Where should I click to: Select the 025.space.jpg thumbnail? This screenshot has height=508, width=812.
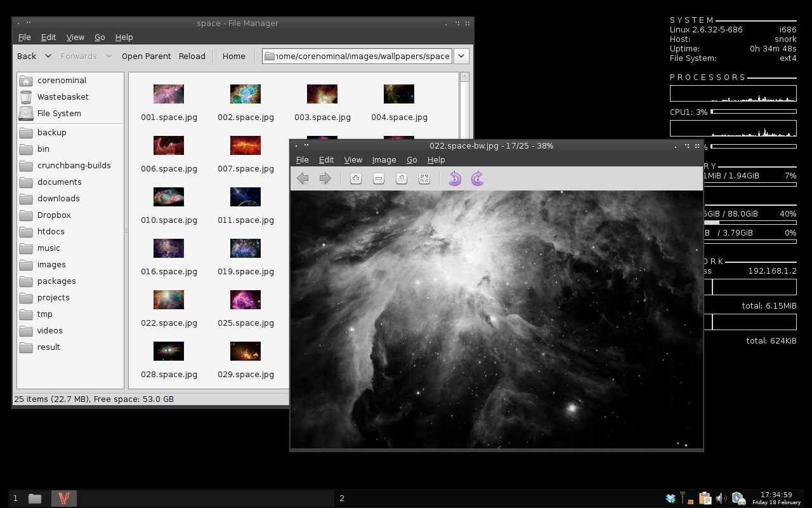click(x=246, y=300)
